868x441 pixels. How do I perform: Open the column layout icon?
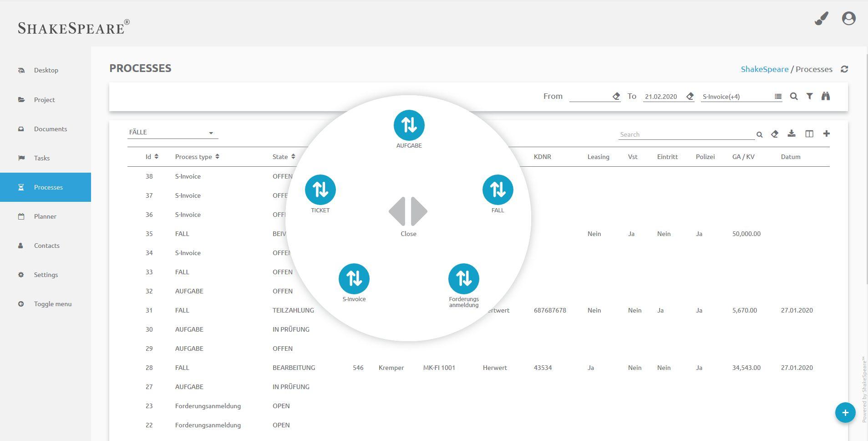pyautogui.click(x=809, y=134)
